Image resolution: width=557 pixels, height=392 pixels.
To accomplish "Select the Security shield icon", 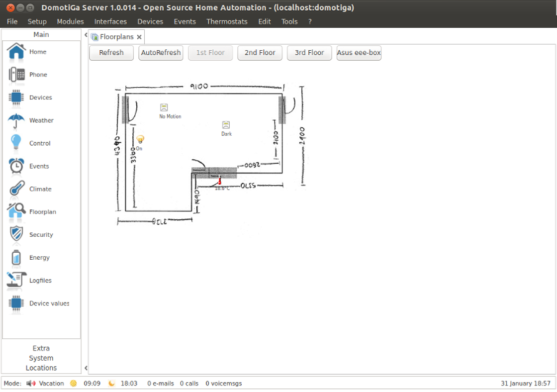I will tap(16, 235).
